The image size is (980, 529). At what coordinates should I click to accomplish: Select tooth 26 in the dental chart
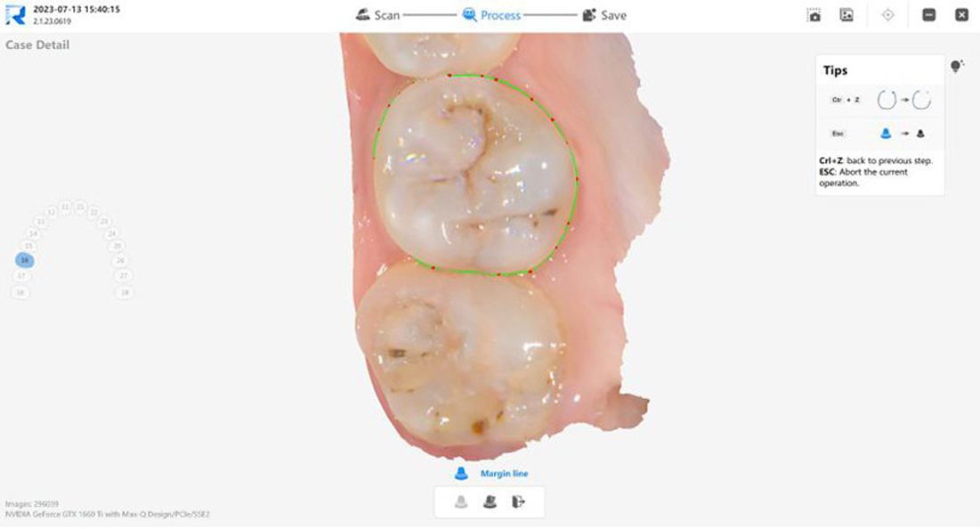tap(121, 260)
